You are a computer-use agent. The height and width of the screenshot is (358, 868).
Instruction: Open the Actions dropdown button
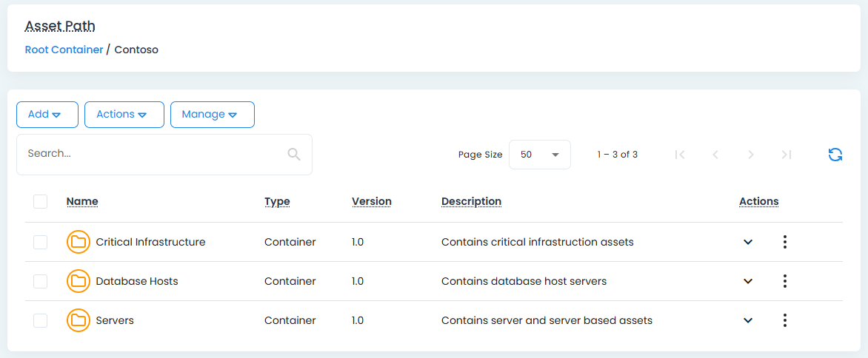click(124, 115)
